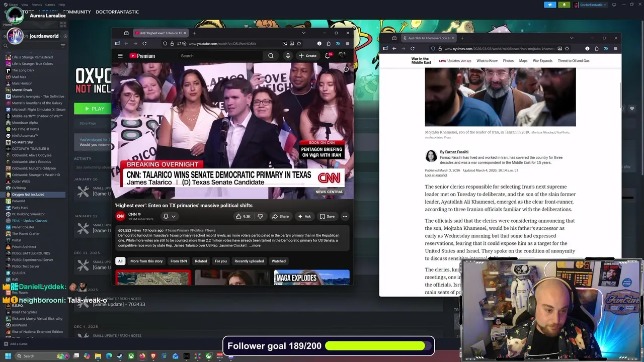Click Share button under CNN video
The height and width of the screenshot is (362, 644).
280,217
